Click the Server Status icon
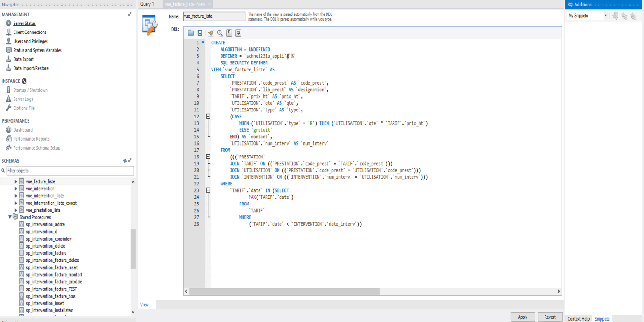644x322 pixels. 9,23
